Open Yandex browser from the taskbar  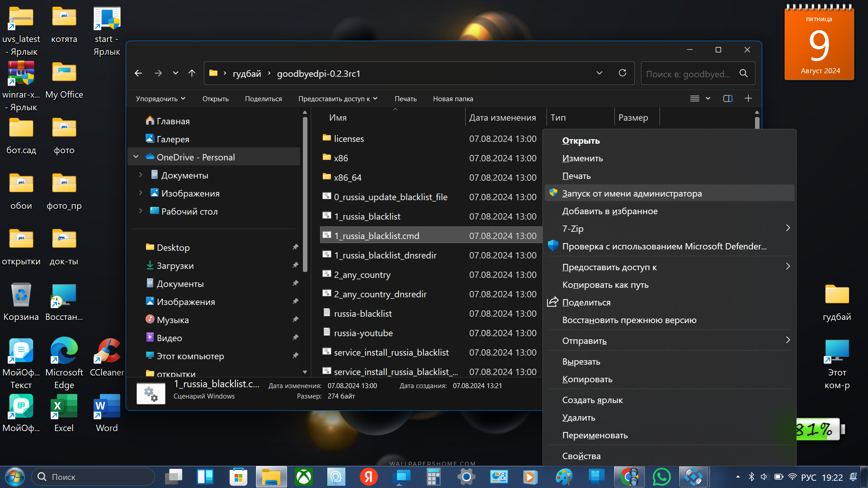tap(368, 477)
